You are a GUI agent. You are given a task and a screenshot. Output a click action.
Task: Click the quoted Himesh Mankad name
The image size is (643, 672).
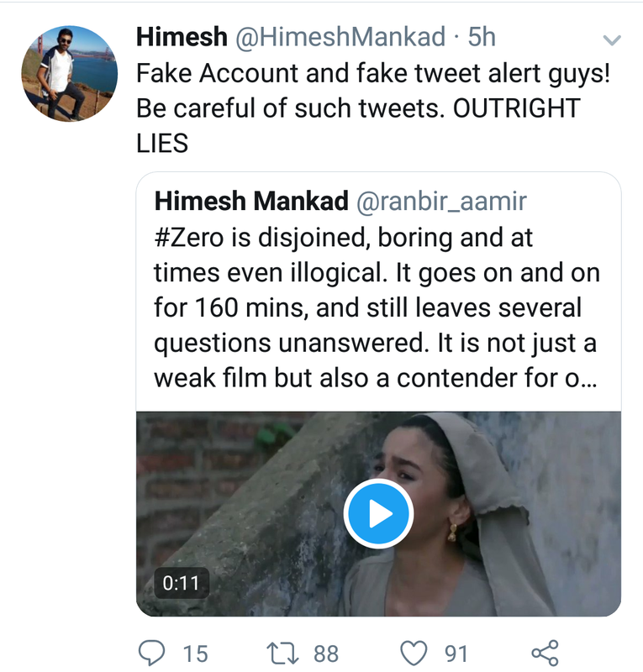[x=251, y=201]
